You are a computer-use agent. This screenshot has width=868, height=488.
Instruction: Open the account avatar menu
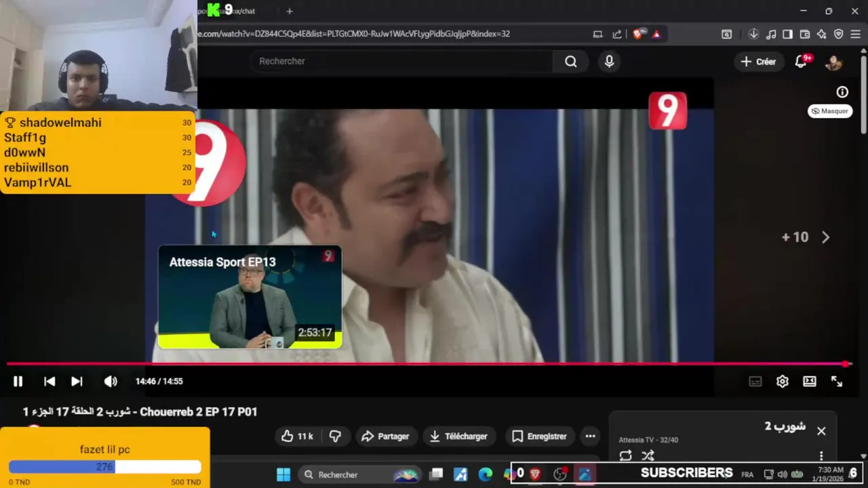pyautogui.click(x=833, y=62)
